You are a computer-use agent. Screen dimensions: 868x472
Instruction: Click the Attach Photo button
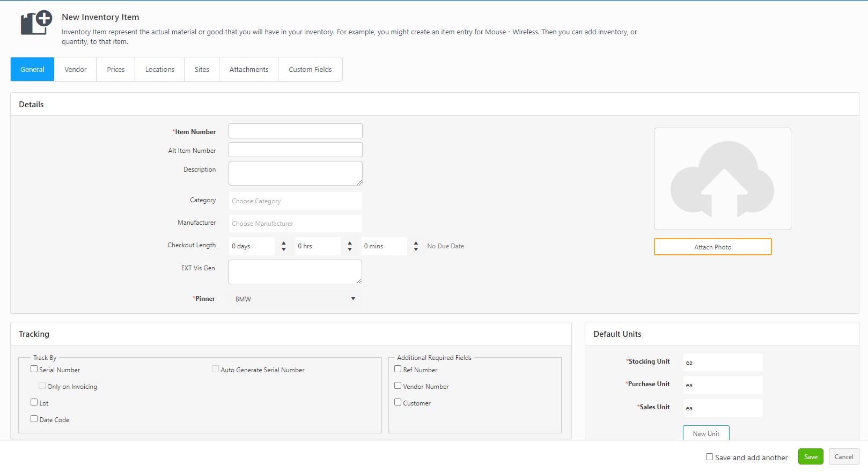coord(712,247)
